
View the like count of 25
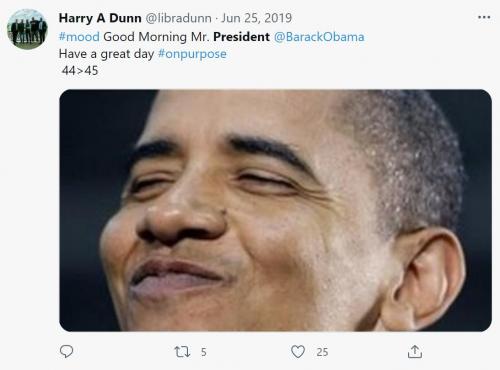pyautogui.click(x=322, y=352)
